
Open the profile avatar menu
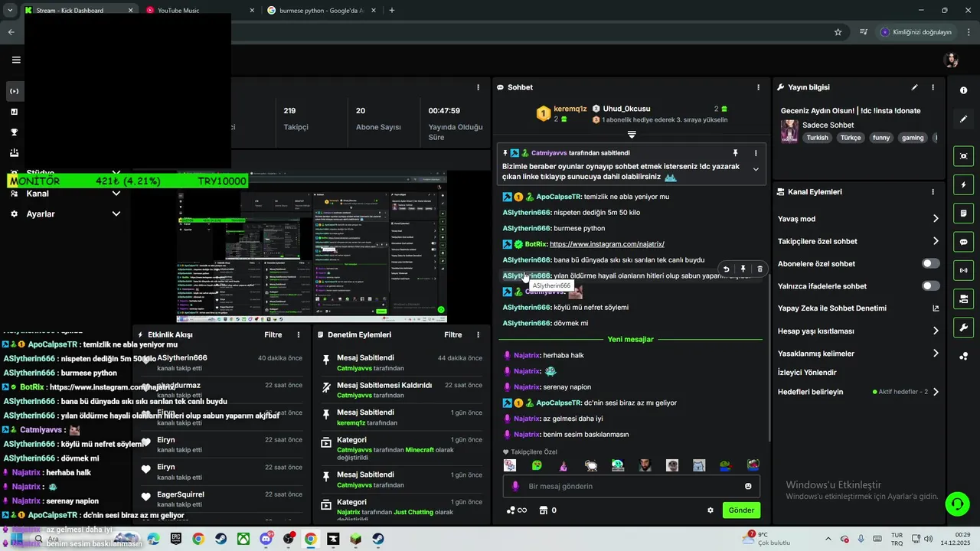pos(952,60)
